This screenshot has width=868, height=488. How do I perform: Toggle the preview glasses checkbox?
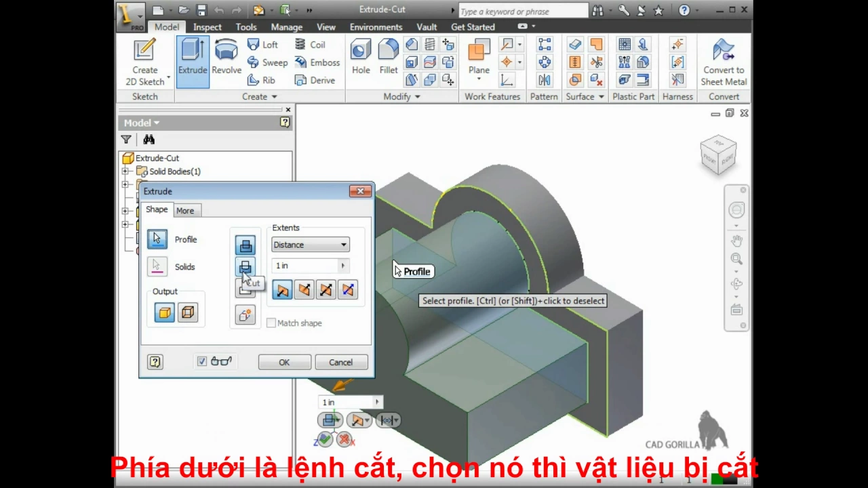[x=202, y=362]
